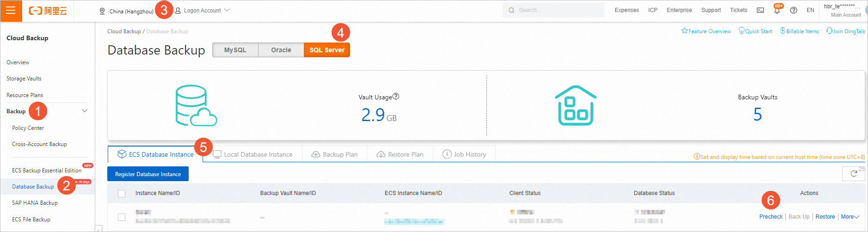Image resolution: width=868 pixels, height=232 pixels.
Task: Switch to the MySQL database type
Action: click(x=235, y=50)
